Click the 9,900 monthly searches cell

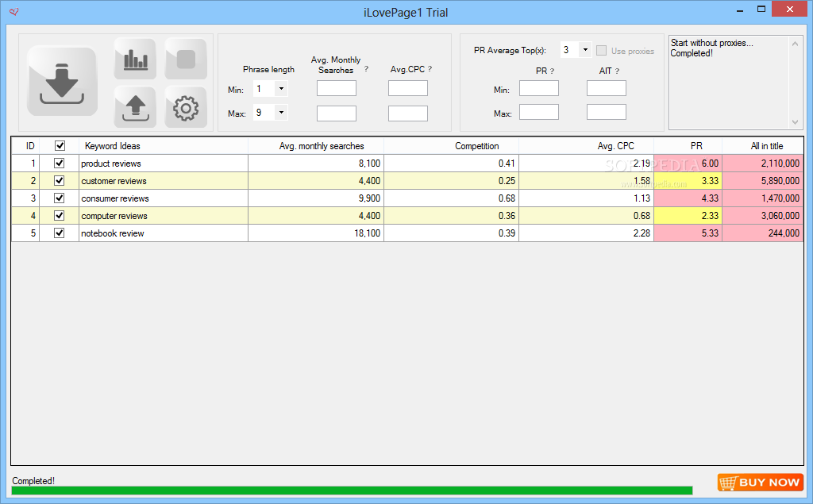pyautogui.click(x=316, y=198)
